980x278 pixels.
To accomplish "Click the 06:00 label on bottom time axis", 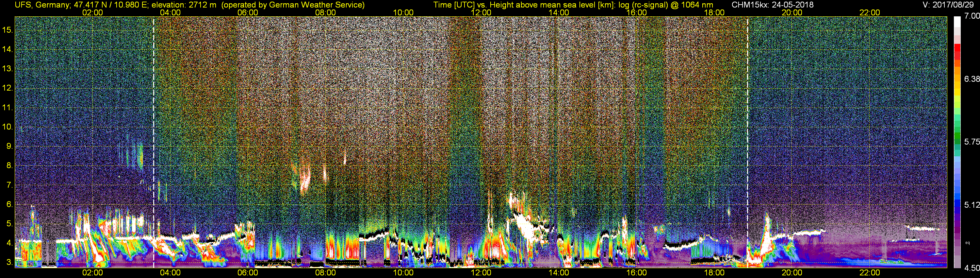I will [248, 273].
